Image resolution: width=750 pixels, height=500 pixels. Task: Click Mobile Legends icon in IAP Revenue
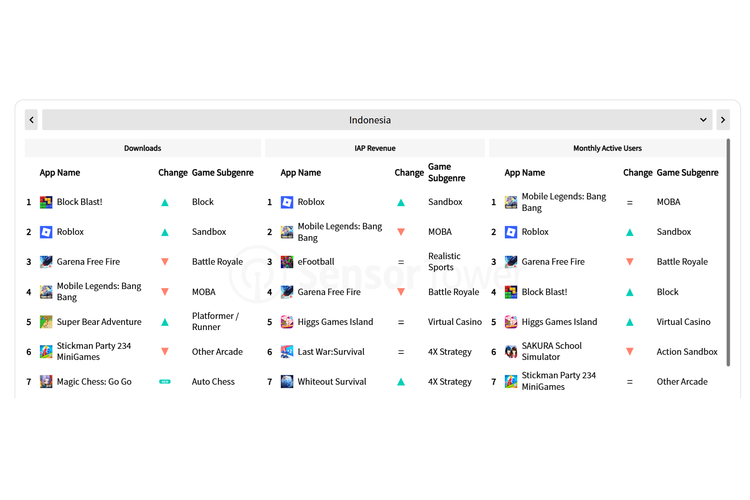click(287, 232)
